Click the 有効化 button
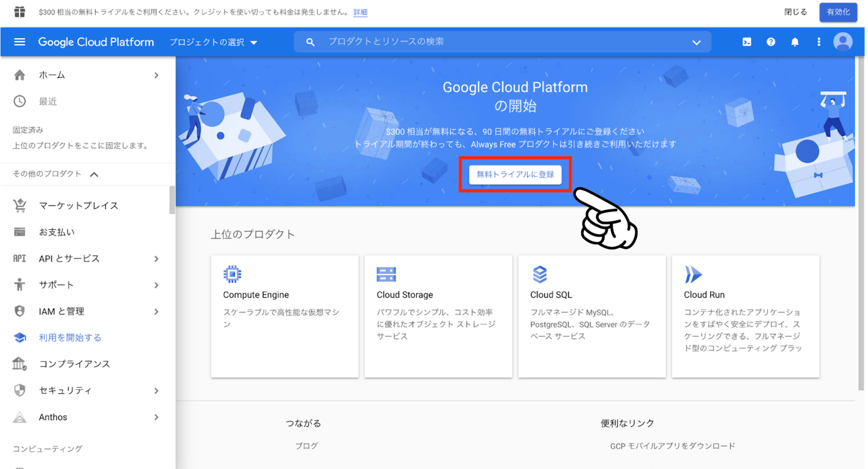Screen dimensions: 868x469 838,12
